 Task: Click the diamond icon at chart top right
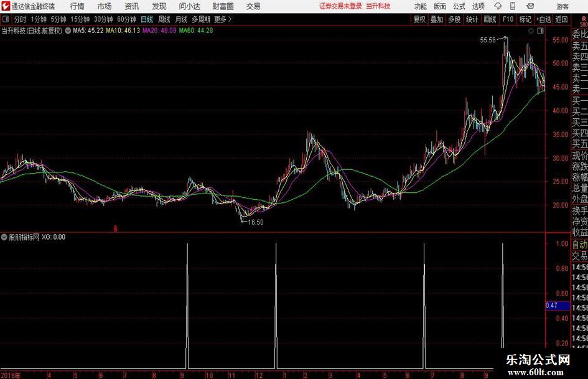coord(531,31)
